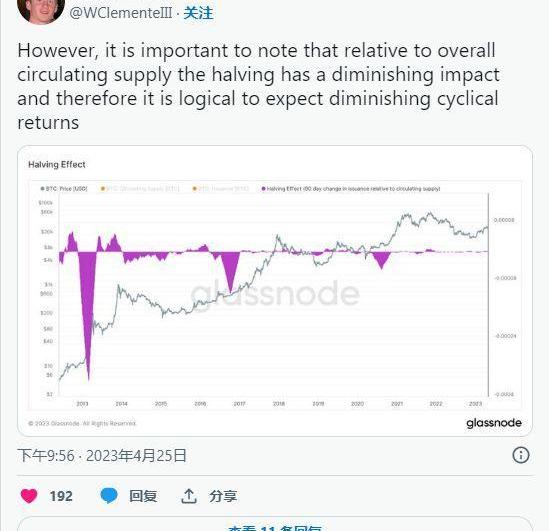Open the Halving Effect chart image

point(275,291)
